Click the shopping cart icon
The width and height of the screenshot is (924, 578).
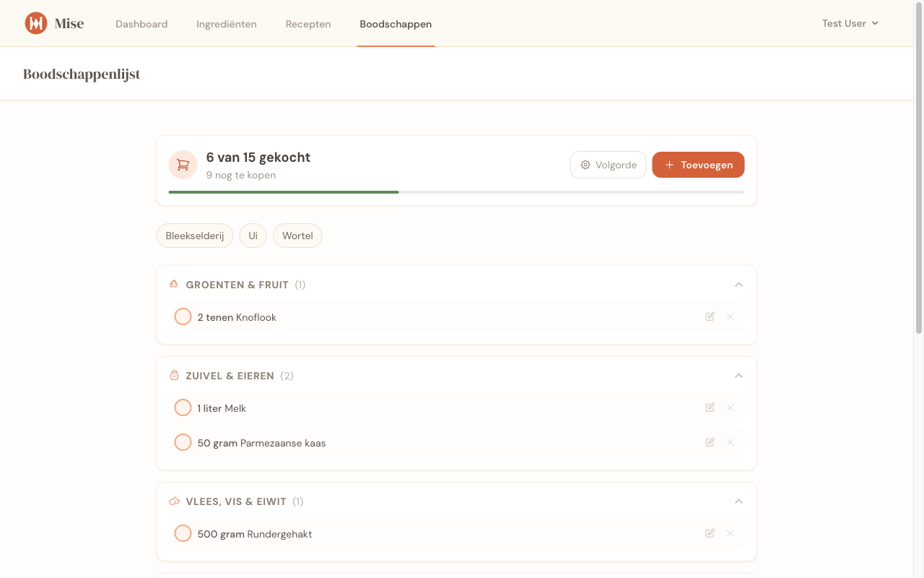[x=183, y=165]
